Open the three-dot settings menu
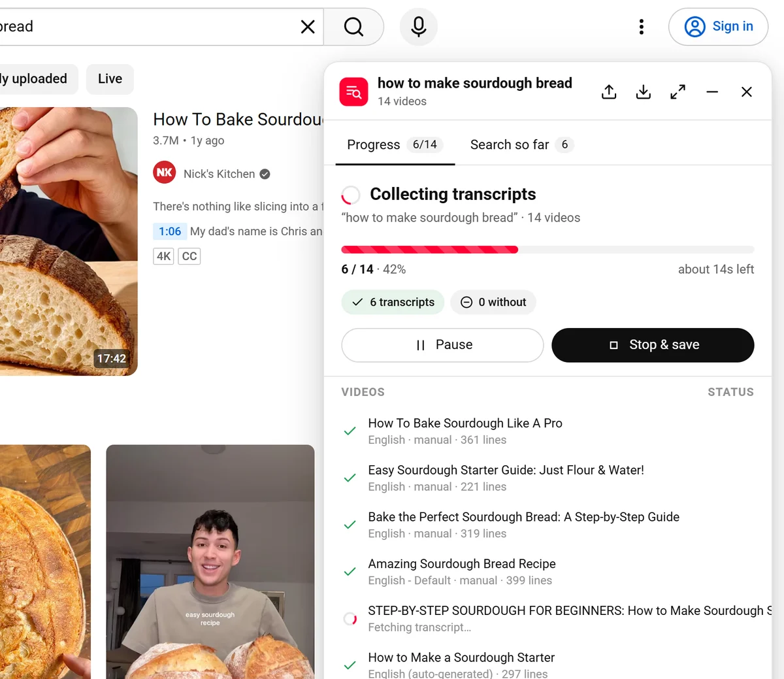784x679 pixels. [642, 27]
